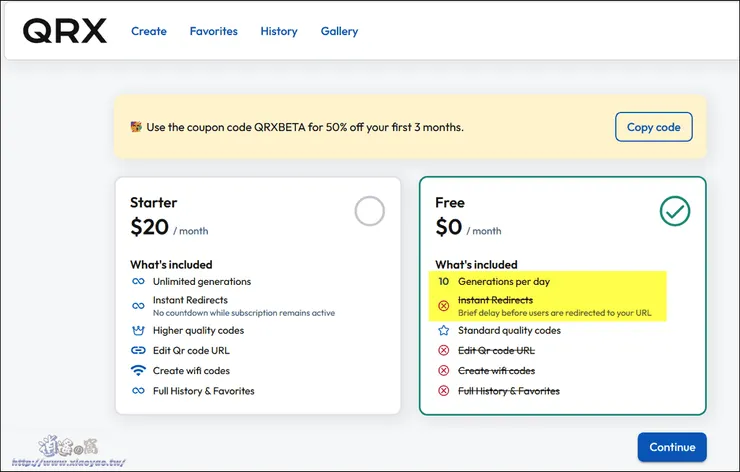
Task: Click the Continue button
Action: point(672,447)
